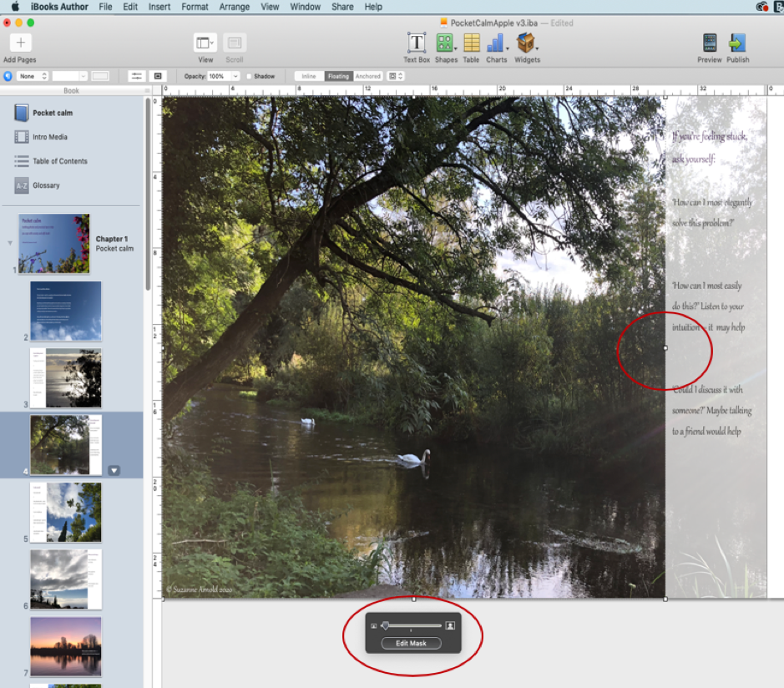Select the page 4 swan pond thumbnail
784x688 pixels.
point(65,445)
